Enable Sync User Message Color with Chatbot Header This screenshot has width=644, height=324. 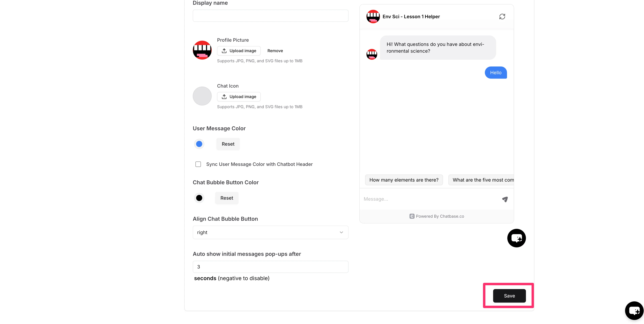pyautogui.click(x=198, y=164)
